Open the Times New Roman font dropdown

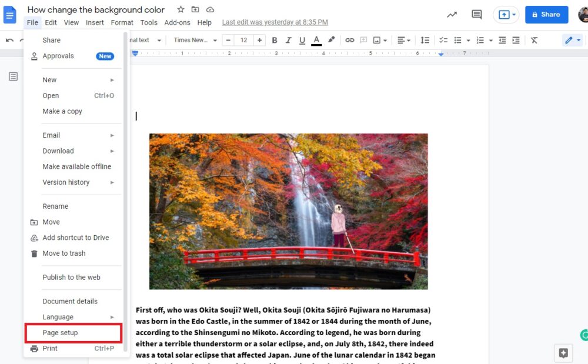[195, 40]
